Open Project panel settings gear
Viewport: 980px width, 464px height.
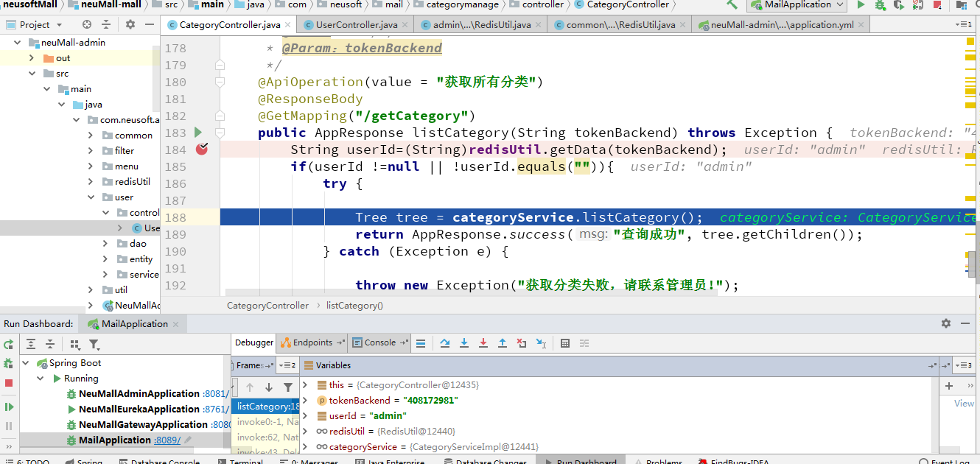[x=130, y=24]
